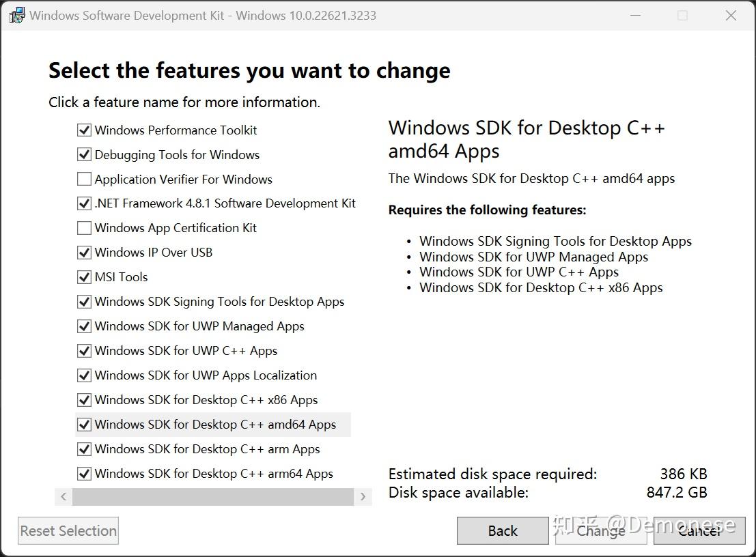Uncheck Desktop C++ arm64 Apps checkbox
Screen dimensions: 756x557
(84, 474)
